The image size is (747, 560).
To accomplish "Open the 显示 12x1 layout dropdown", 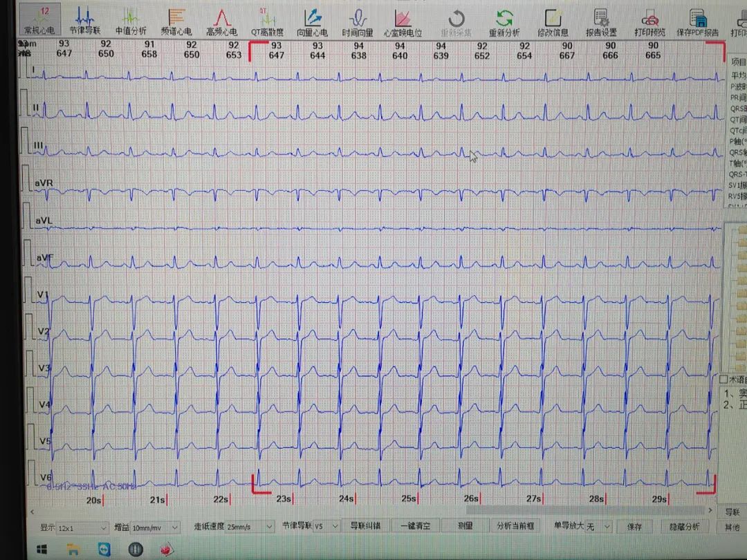I will tap(82, 528).
